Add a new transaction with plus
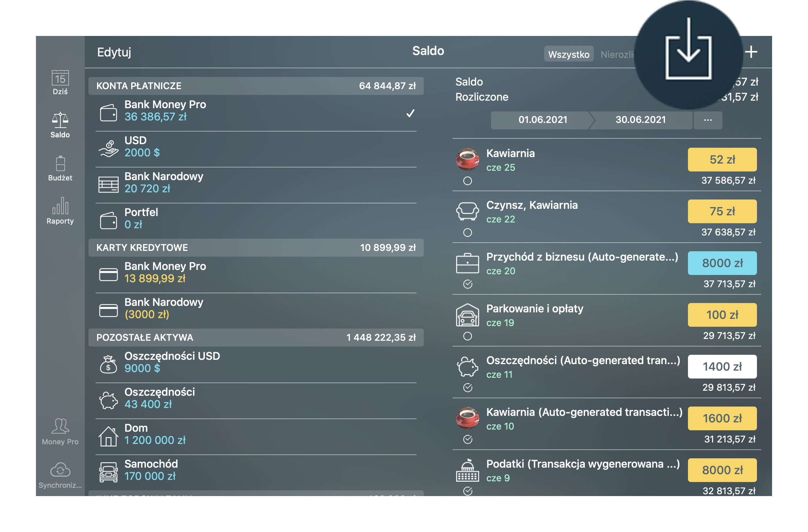This screenshot has height=532, width=808. click(751, 52)
